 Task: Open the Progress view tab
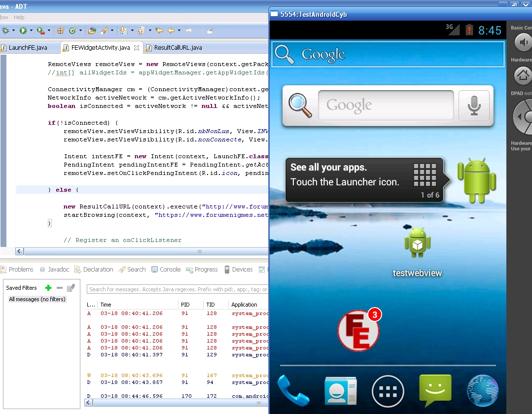[202, 270]
